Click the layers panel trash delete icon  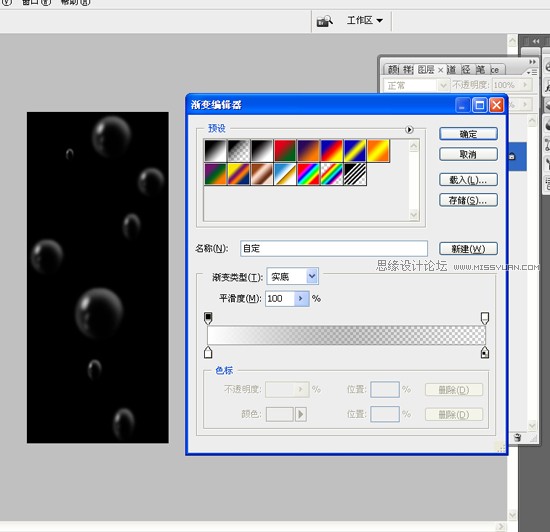point(517,437)
